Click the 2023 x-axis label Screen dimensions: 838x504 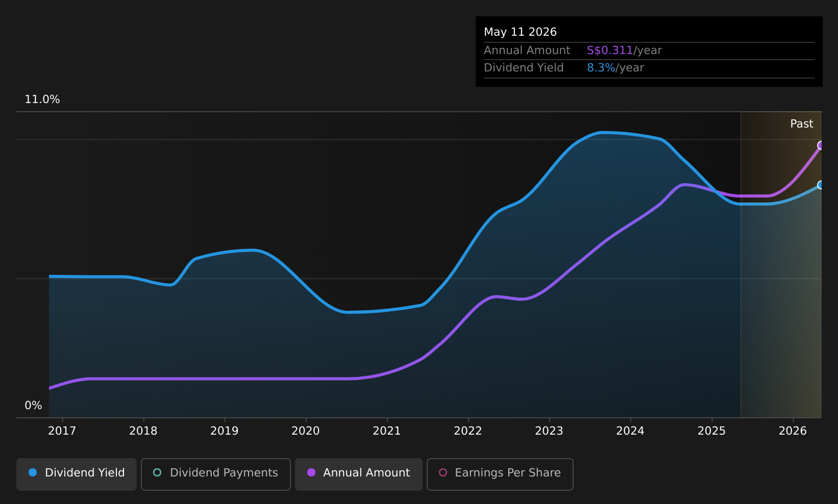[549, 431]
